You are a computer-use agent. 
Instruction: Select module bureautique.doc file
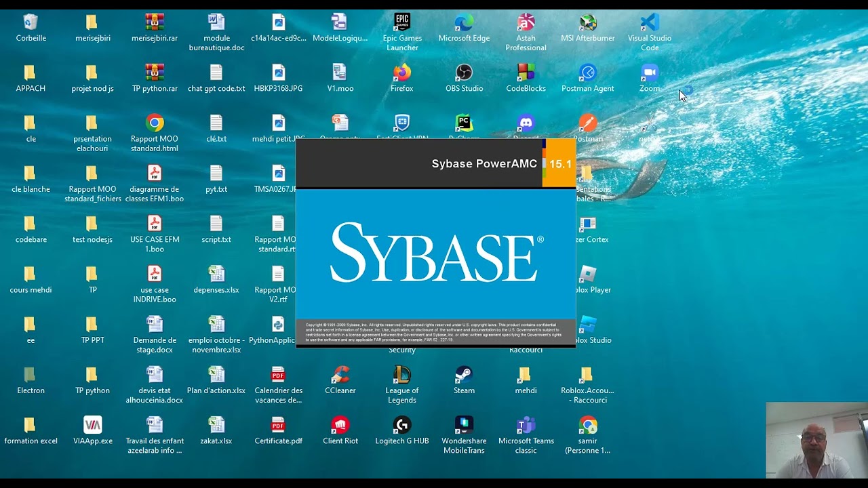tap(216, 33)
